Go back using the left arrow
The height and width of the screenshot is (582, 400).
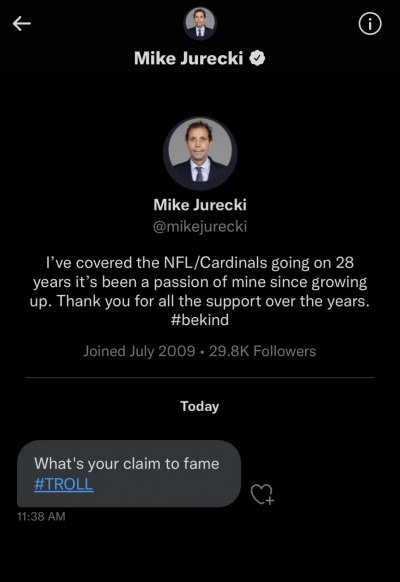(22, 24)
